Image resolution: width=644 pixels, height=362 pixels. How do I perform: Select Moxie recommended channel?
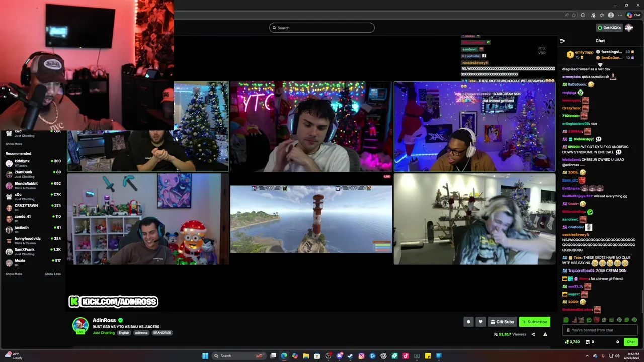coord(33,262)
